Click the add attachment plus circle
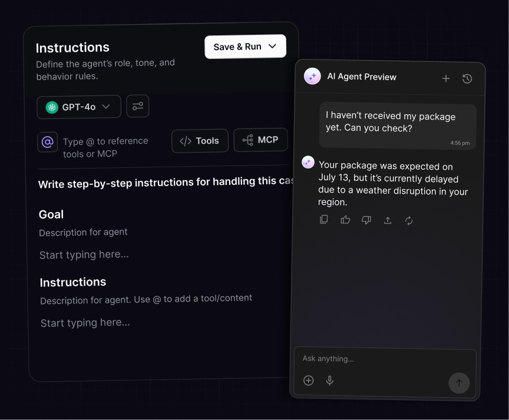The width and height of the screenshot is (509, 420). [x=309, y=381]
